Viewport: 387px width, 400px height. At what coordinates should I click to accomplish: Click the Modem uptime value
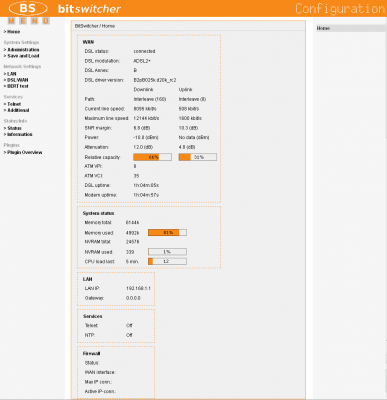click(146, 195)
